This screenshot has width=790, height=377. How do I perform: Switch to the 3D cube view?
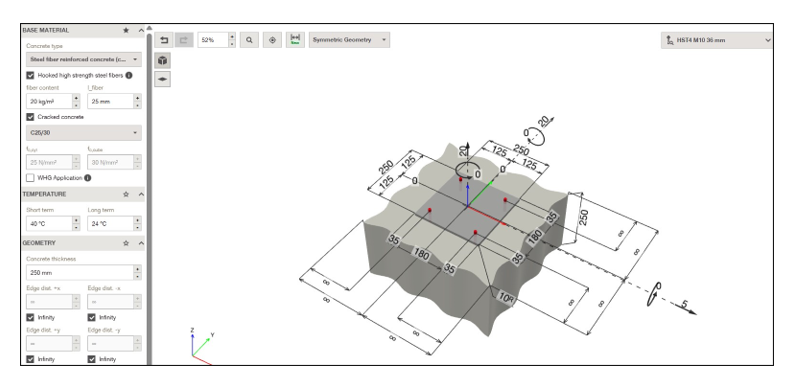coord(162,60)
